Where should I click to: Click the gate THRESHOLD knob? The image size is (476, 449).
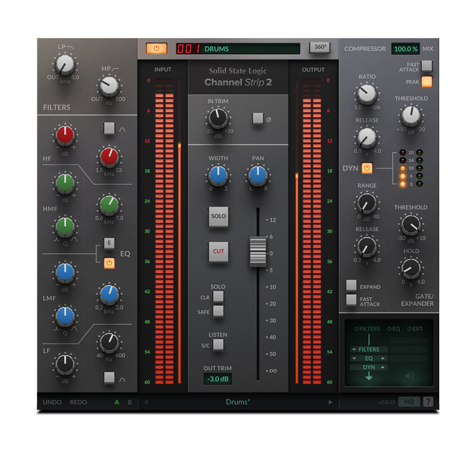pos(411,225)
